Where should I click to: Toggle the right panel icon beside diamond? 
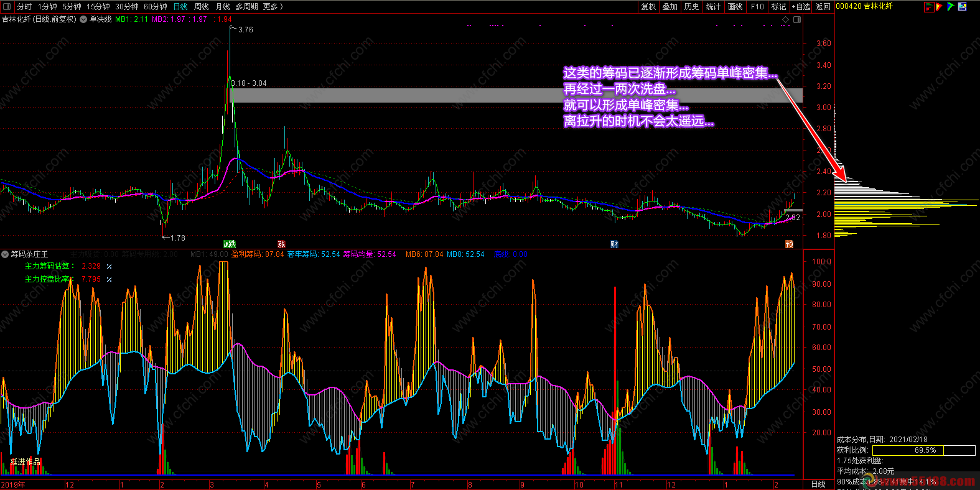pos(796,19)
